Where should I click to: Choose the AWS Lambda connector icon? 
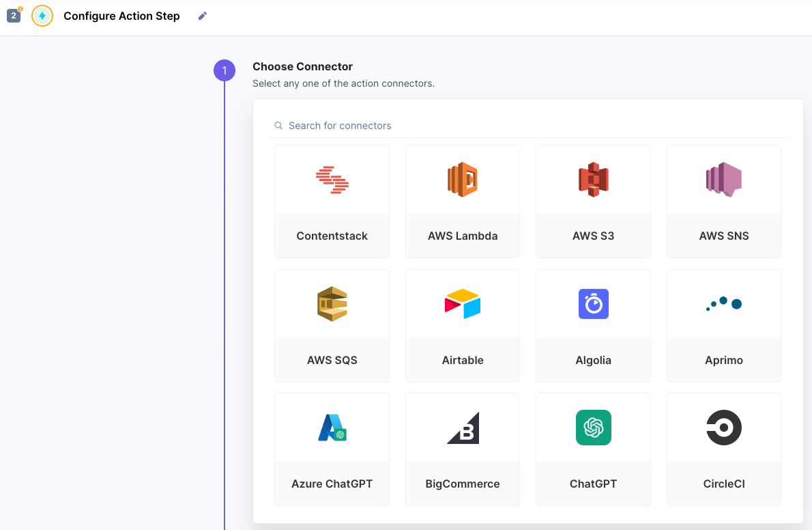tap(463, 180)
